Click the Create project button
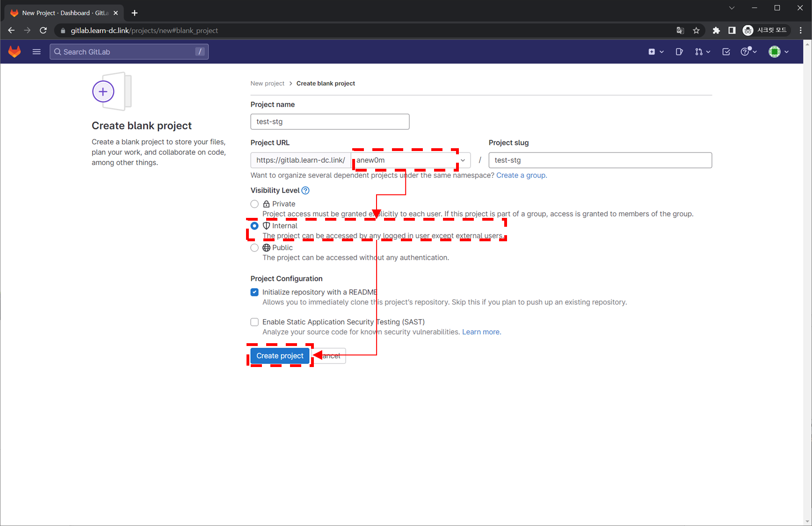Image resolution: width=812 pixels, height=526 pixels. click(x=280, y=356)
